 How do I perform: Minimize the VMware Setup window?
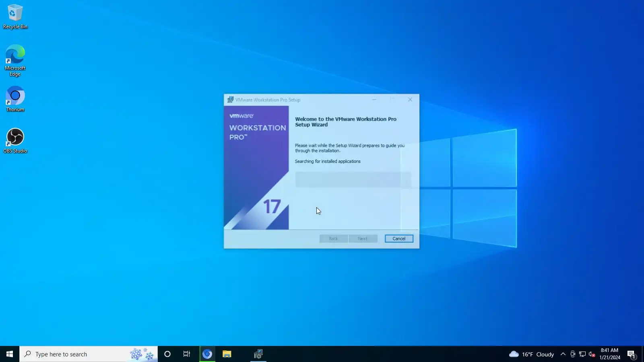(x=374, y=100)
